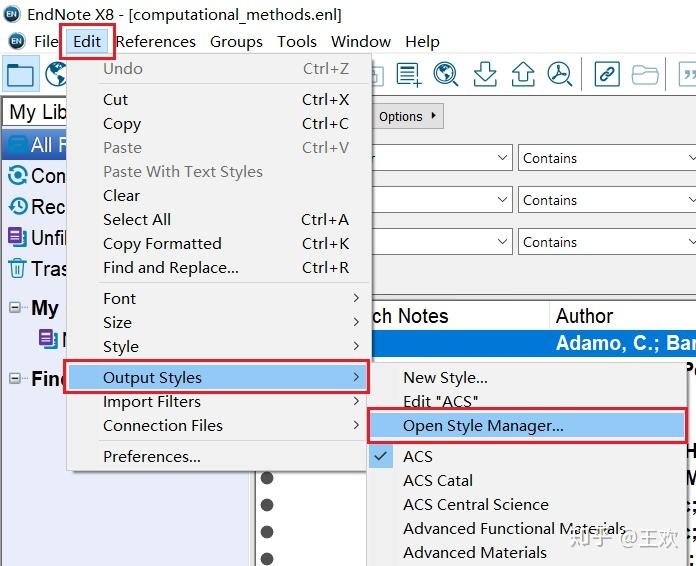Click the Open Link chain icon

pos(607,74)
